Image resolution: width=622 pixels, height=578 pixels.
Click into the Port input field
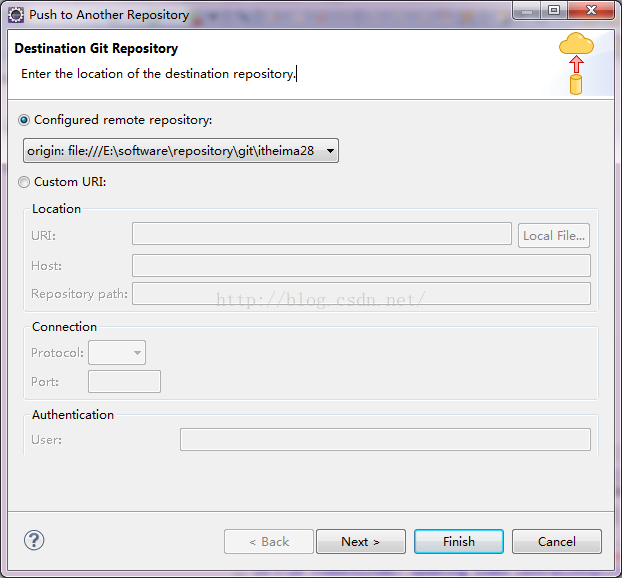click(125, 382)
